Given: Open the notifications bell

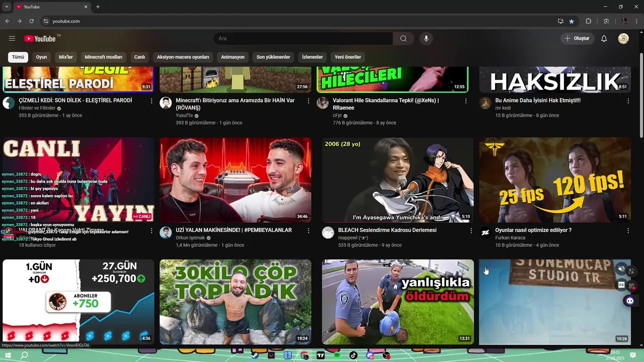Looking at the screenshot, I should 604,39.
